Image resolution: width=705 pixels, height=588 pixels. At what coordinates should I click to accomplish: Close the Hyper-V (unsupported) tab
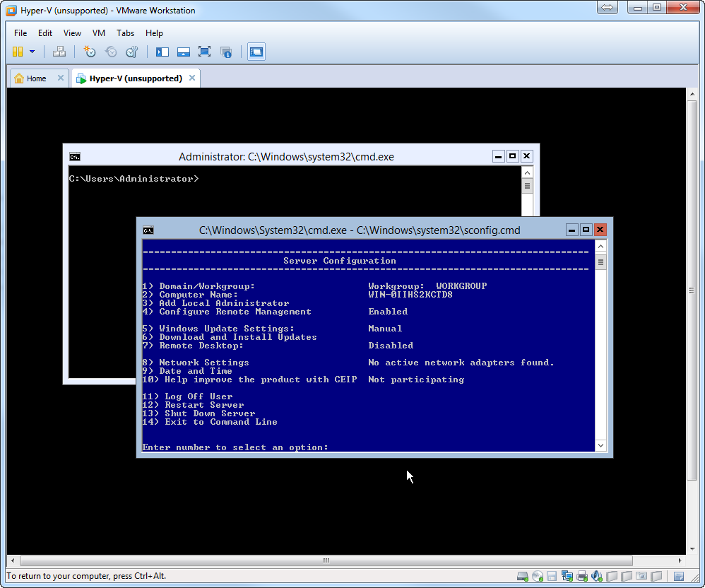(x=192, y=78)
